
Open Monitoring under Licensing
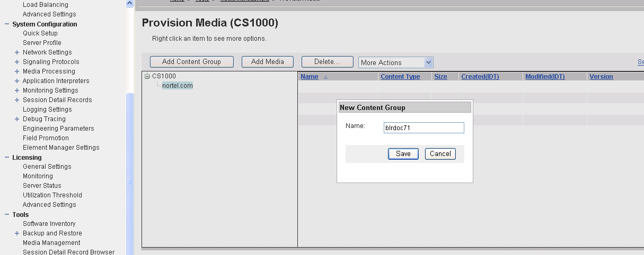tap(38, 176)
